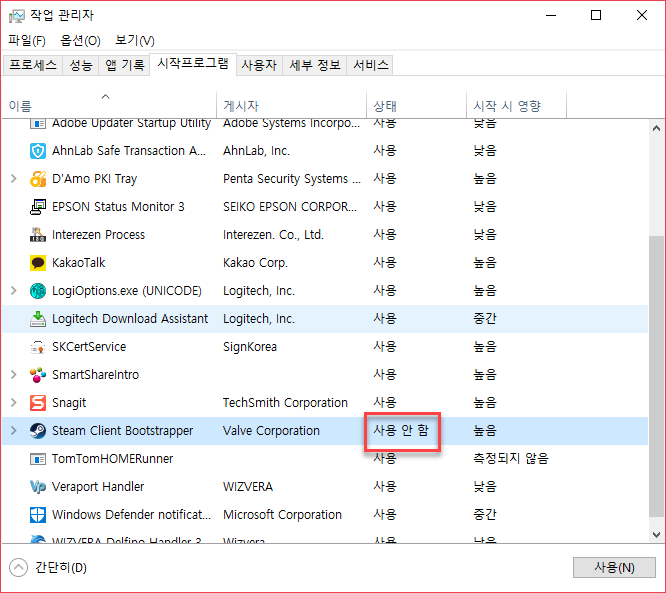The width and height of the screenshot is (666, 593).
Task: Sort by the 이름 column header
Action: point(110,105)
